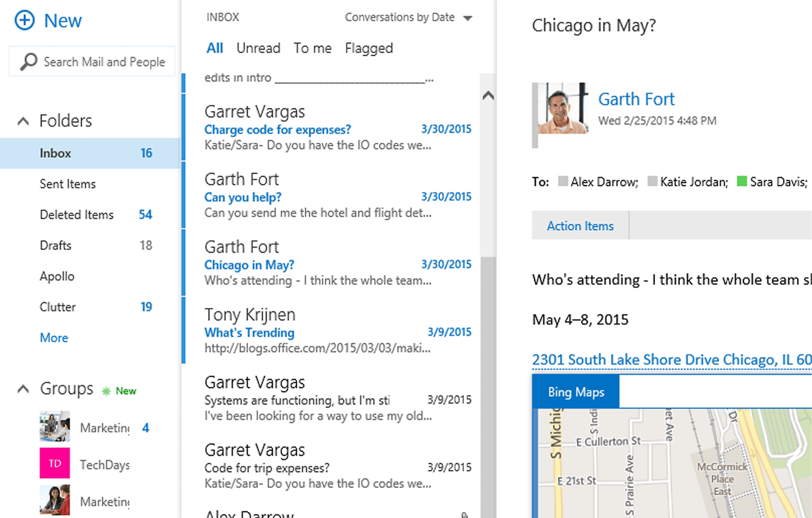Screen dimensions: 812x518
Task: Collapse the Folders section
Action: click(x=23, y=120)
